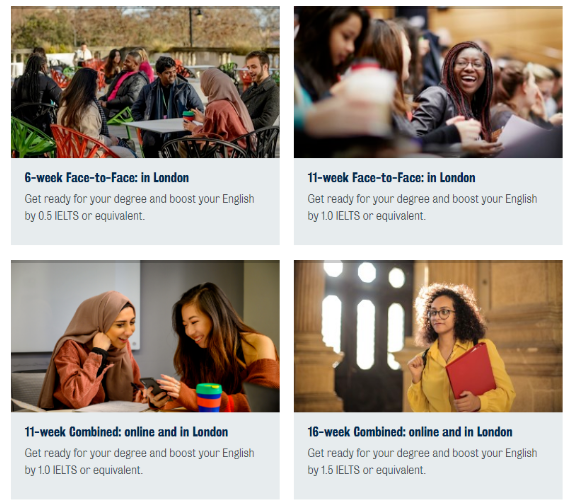Click the woman in brown hijab at desk
This screenshot has height=502, width=569.
[91, 350]
